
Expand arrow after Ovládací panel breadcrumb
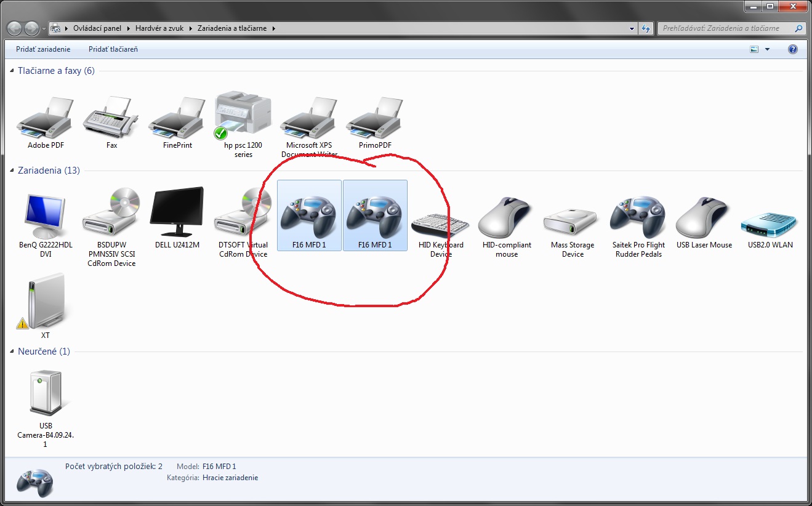pyautogui.click(x=129, y=28)
